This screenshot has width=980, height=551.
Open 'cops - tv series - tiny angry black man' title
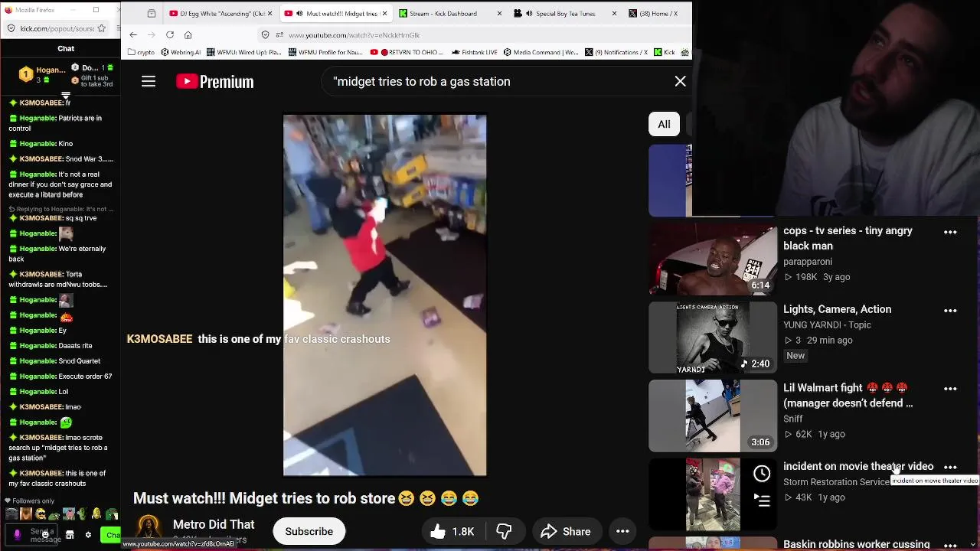(x=848, y=238)
